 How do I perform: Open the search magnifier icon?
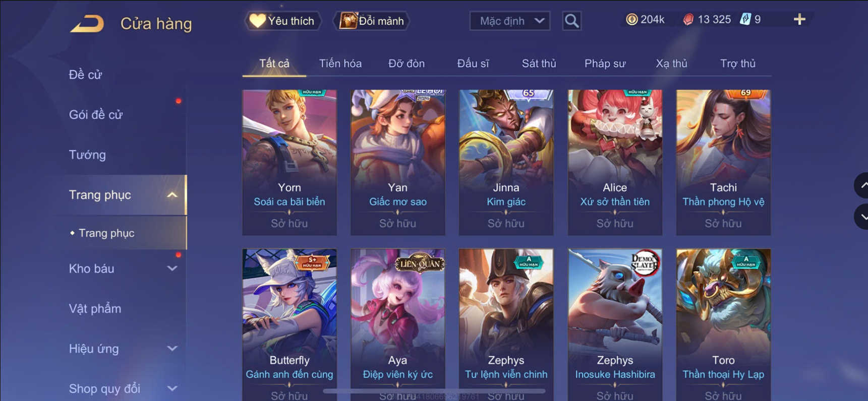click(x=571, y=21)
